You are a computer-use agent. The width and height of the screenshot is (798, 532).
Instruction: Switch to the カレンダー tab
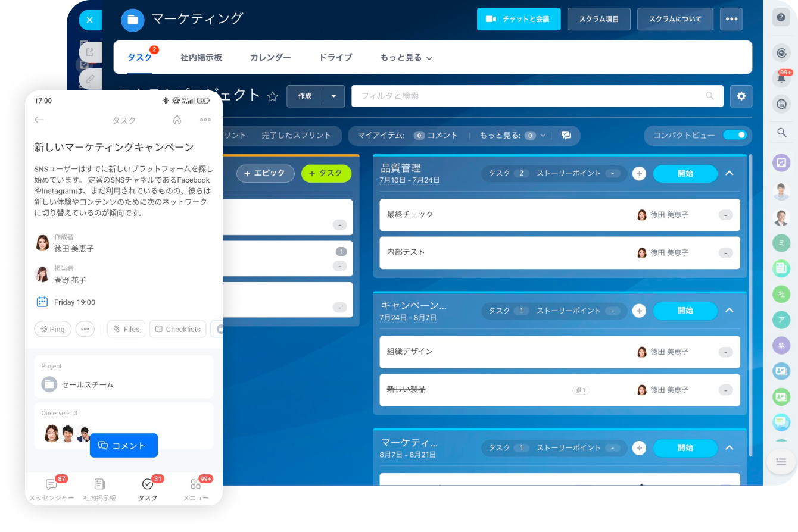[x=270, y=58]
